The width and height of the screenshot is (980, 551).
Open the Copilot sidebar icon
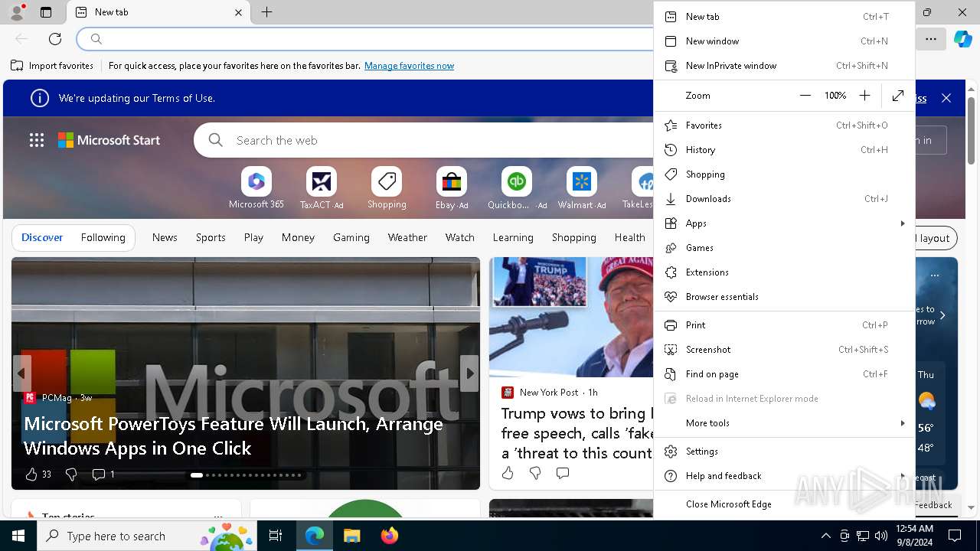(962, 39)
